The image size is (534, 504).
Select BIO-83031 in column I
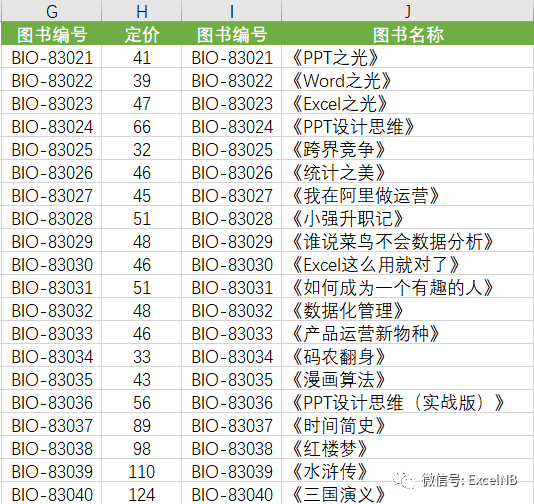(x=232, y=287)
